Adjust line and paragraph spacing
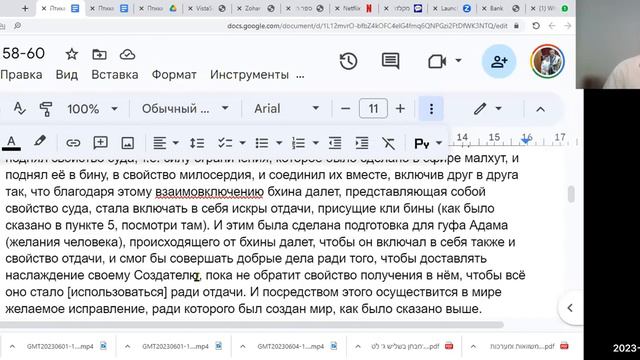 point(197,143)
